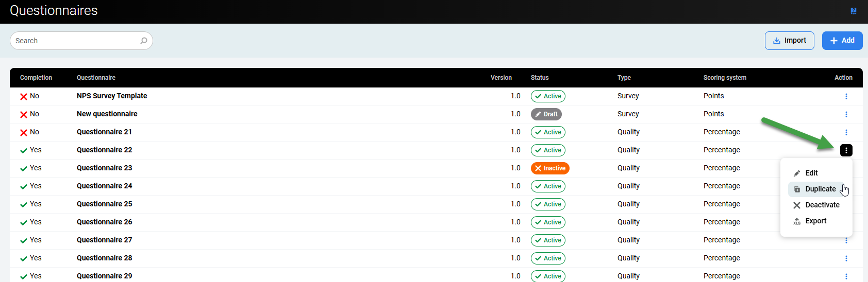868x282 pixels.
Task: Open the NPS Survey Template questionnaire
Action: [112, 96]
